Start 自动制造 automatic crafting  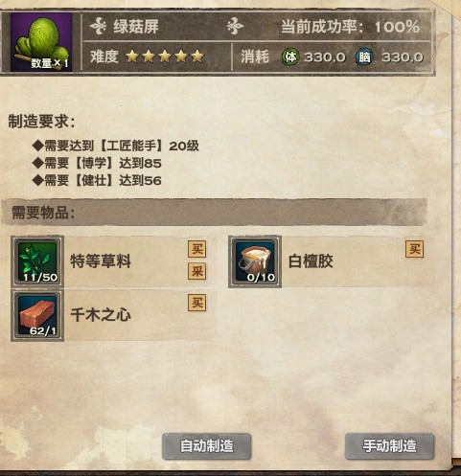tap(207, 446)
